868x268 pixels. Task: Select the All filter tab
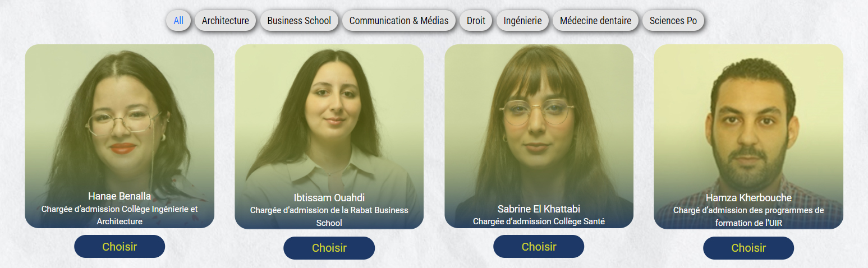pos(178,21)
